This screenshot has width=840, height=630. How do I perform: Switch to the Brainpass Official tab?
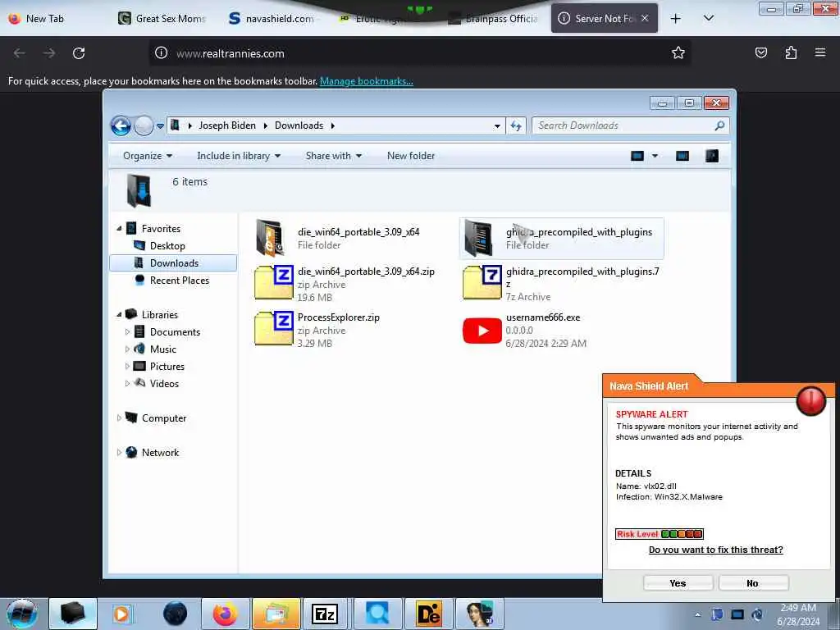click(494, 19)
